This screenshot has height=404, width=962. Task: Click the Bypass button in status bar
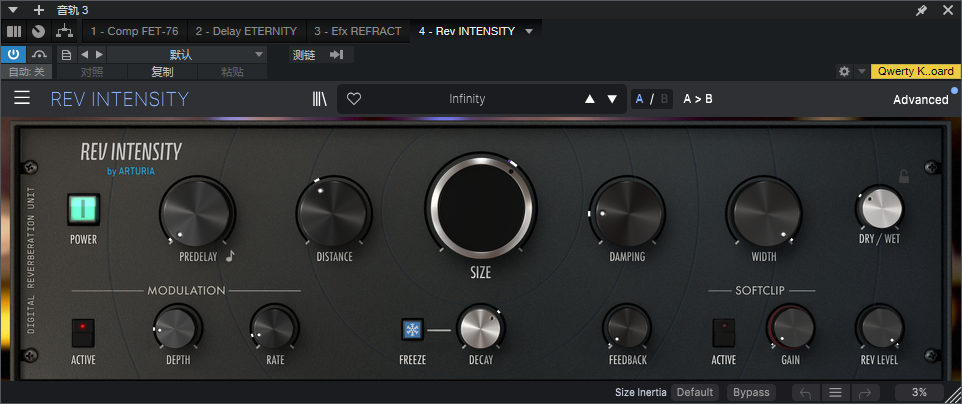pos(751,392)
